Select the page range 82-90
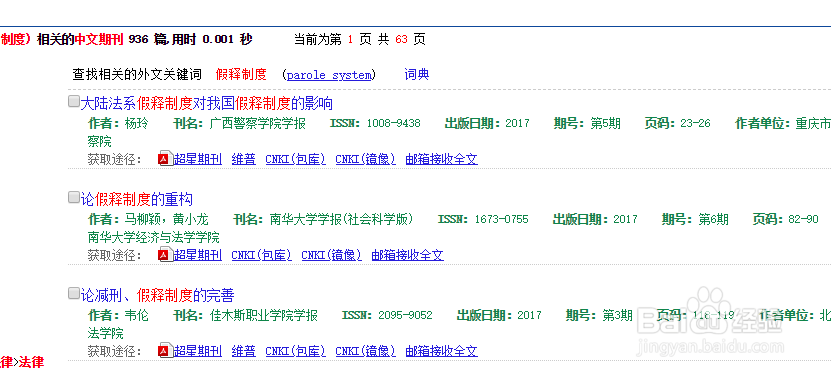 pos(803,219)
